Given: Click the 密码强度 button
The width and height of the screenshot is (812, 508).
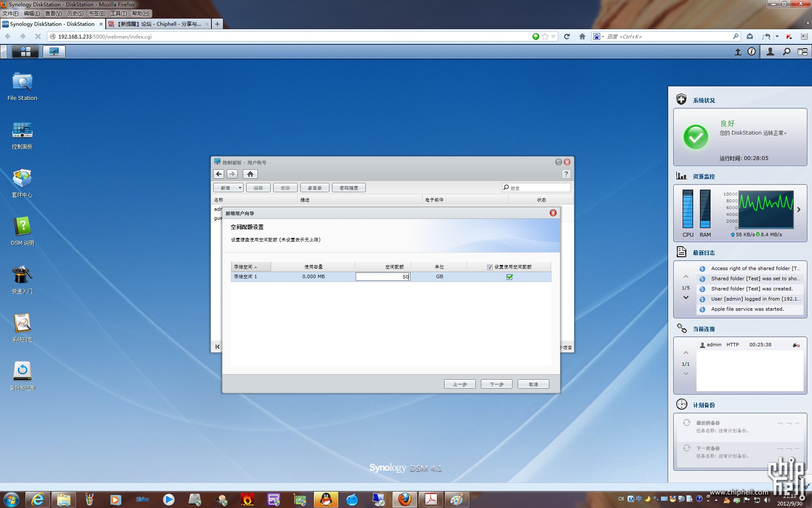Looking at the screenshot, I should pos(349,188).
